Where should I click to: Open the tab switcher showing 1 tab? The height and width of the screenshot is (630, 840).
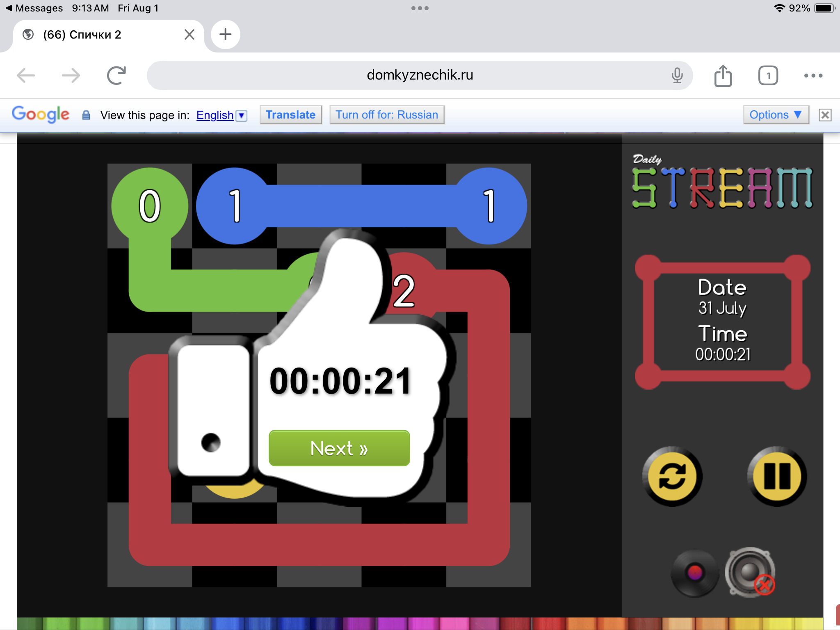tap(768, 75)
